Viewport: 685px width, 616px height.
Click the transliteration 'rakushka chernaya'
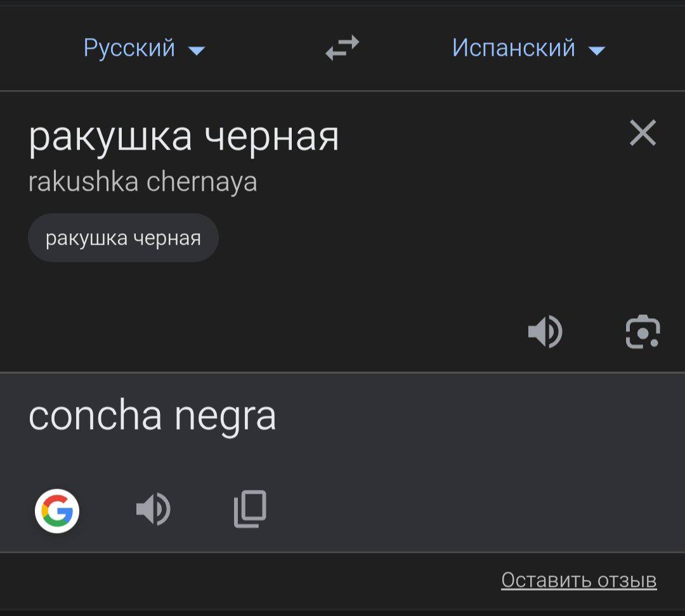[143, 182]
